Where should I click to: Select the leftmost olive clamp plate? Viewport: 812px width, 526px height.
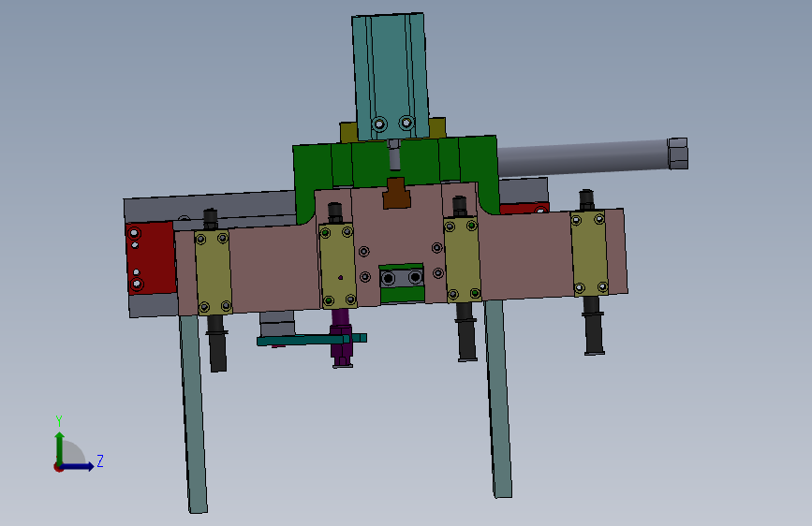(213, 273)
